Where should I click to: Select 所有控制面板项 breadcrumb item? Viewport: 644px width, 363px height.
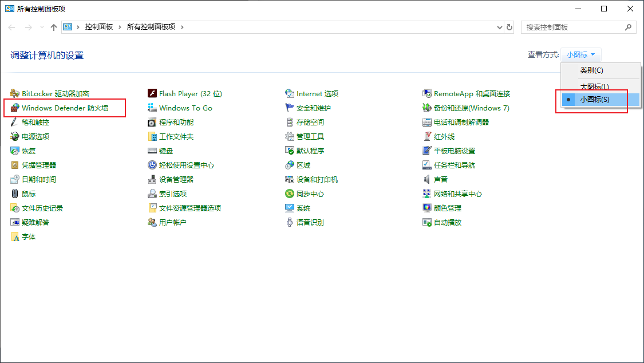coord(151,27)
